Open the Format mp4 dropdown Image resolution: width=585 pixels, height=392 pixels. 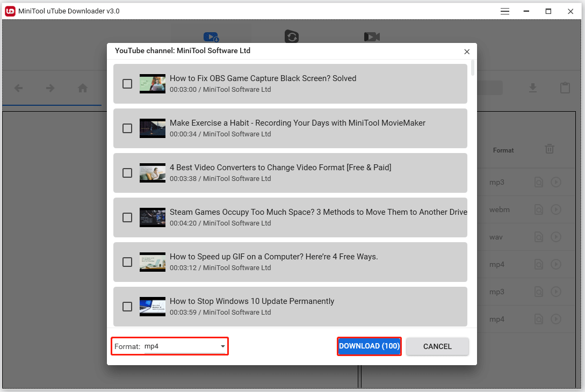(x=185, y=346)
